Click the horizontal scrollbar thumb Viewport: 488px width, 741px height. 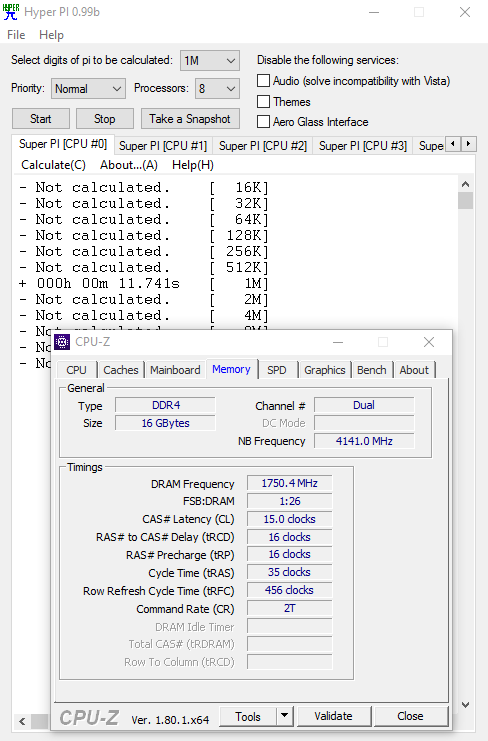[39, 722]
